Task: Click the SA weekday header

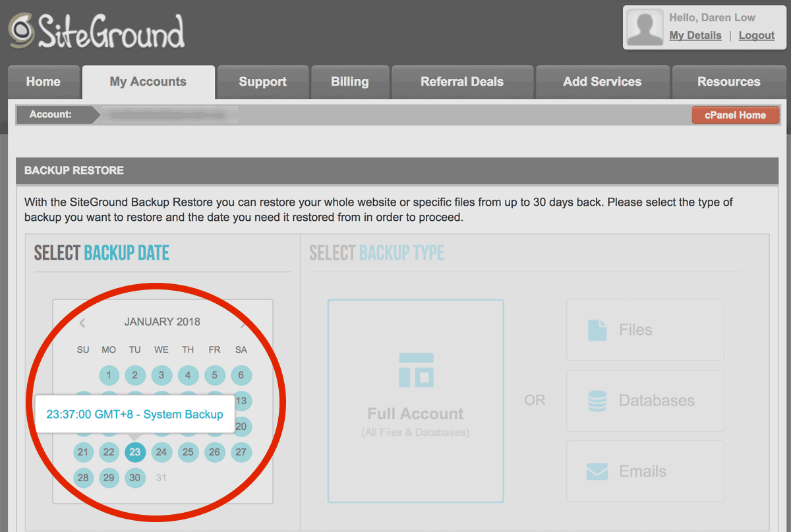Action: (x=241, y=350)
